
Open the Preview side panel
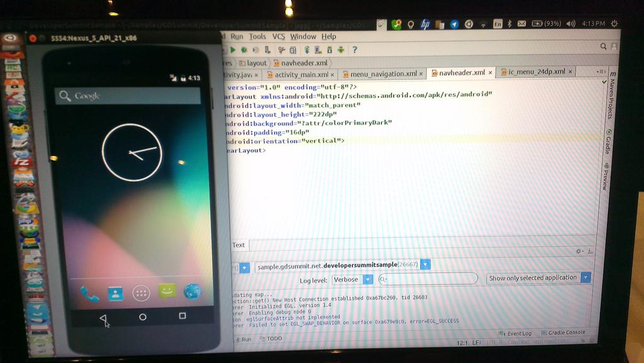[x=605, y=177]
